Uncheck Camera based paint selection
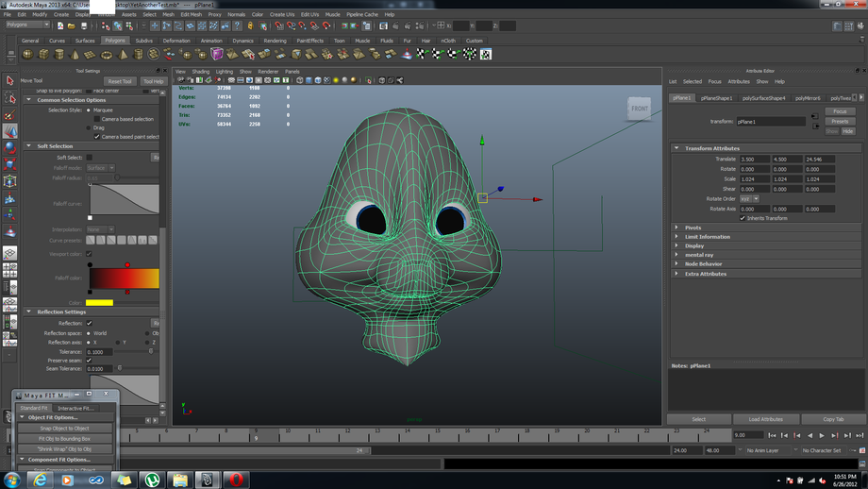This screenshot has height=489, width=868. 97,137
